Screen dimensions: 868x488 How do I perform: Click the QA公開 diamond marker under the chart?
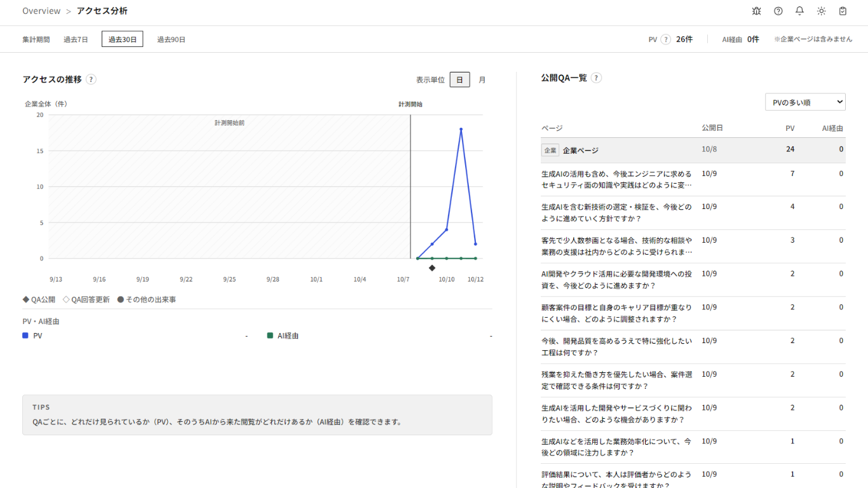pos(432,268)
